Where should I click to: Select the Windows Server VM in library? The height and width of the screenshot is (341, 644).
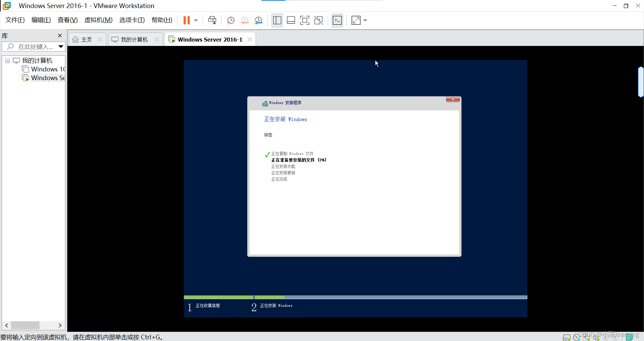tap(48, 78)
